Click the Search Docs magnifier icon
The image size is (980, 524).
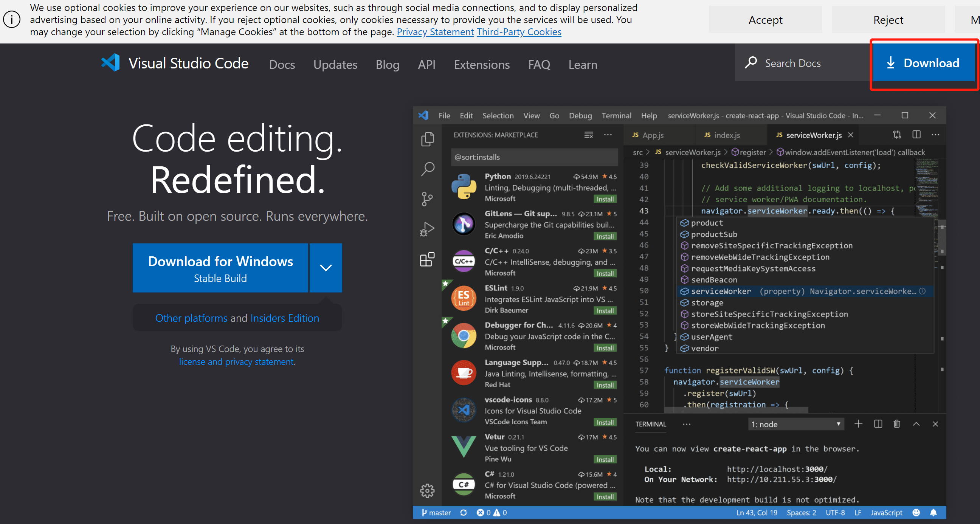pyautogui.click(x=751, y=63)
